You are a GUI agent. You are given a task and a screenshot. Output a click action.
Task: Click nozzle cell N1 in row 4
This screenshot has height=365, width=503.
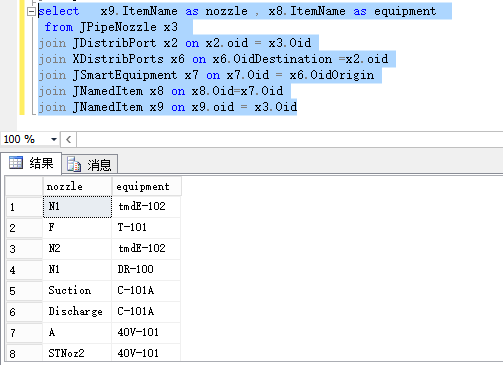click(x=77, y=270)
